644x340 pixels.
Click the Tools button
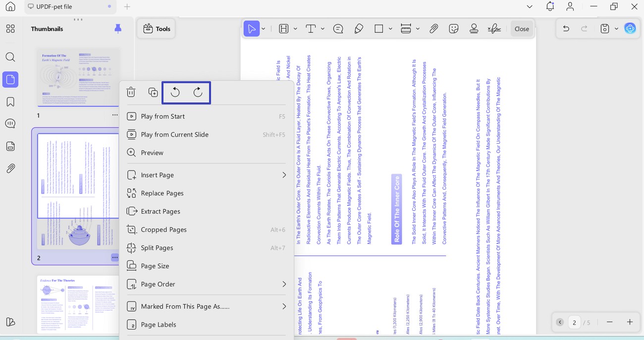157,29
